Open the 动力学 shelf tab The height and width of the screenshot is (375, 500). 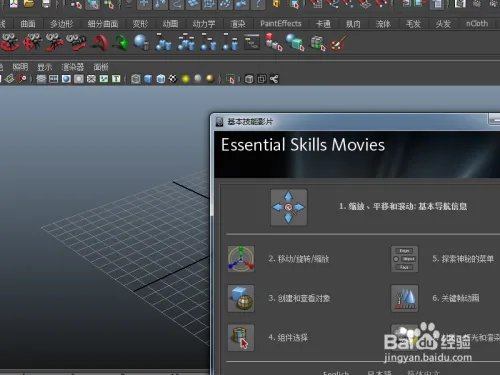204,24
